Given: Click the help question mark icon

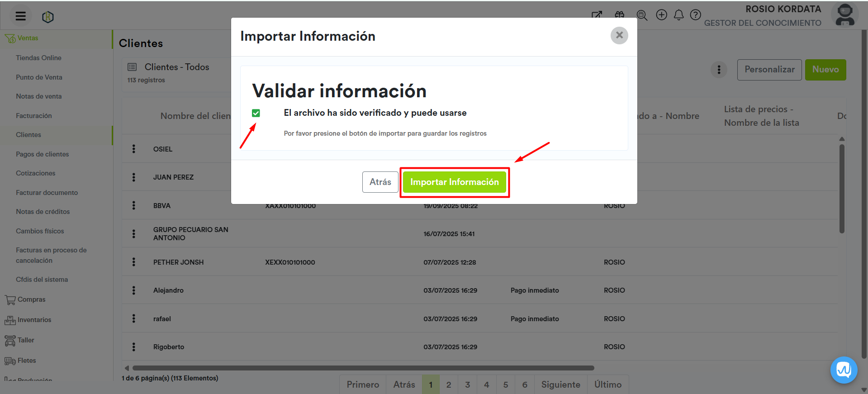Looking at the screenshot, I should tap(695, 15).
